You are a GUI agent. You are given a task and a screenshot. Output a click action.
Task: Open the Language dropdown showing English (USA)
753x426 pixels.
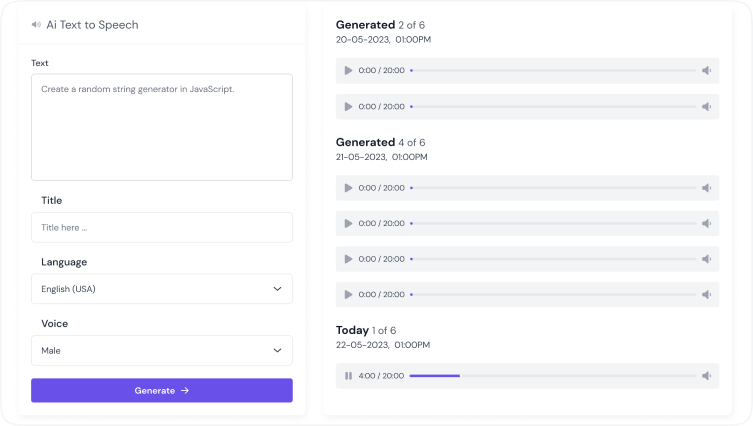click(161, 289)
